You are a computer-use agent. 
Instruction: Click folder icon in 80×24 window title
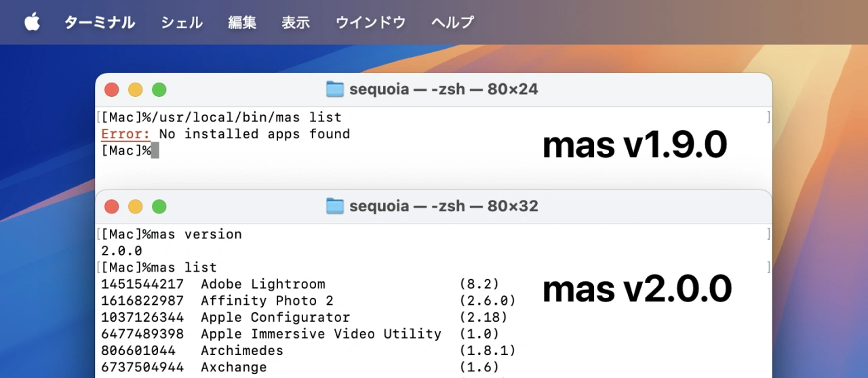click(x=335, y=89)
